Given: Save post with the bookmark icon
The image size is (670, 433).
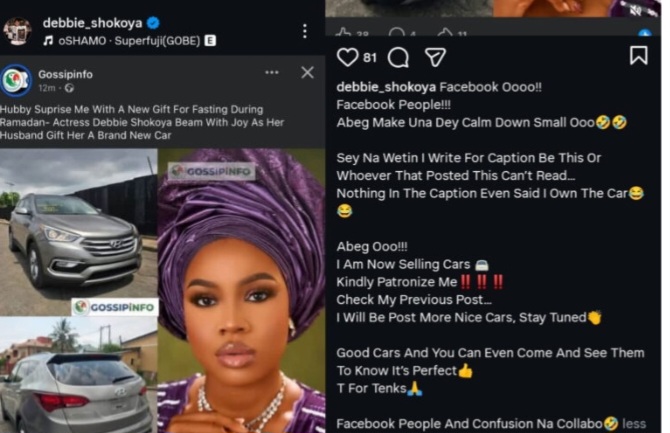Looking at the screenshot, I should click(x=638, y=56).
